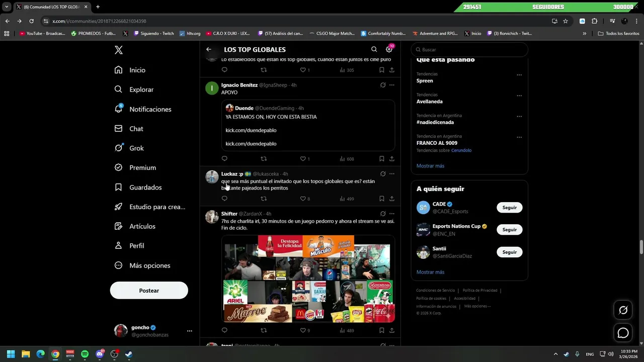Open Chrome extensions puzzle icon
Screen dimensions: 644x362
595,21
